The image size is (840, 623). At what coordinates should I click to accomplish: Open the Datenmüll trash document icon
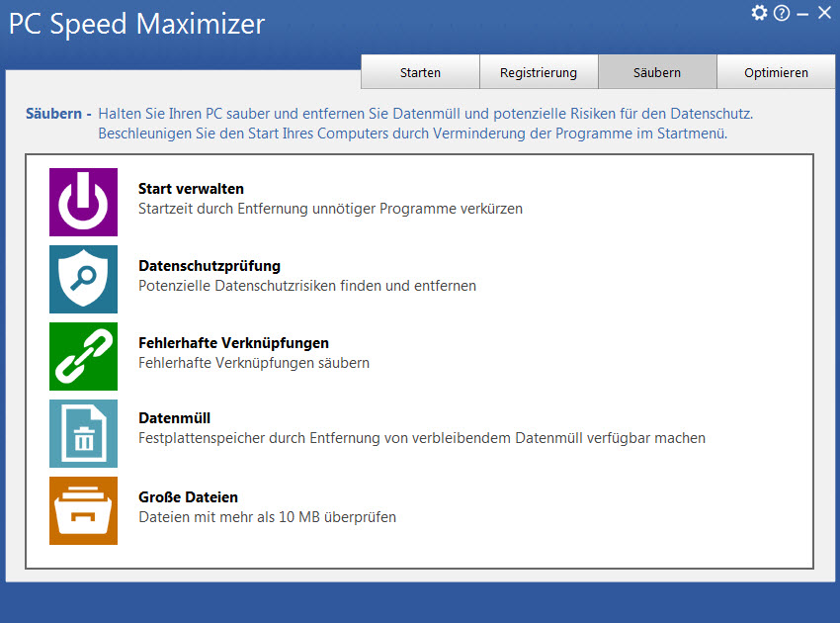click(84, 434)
